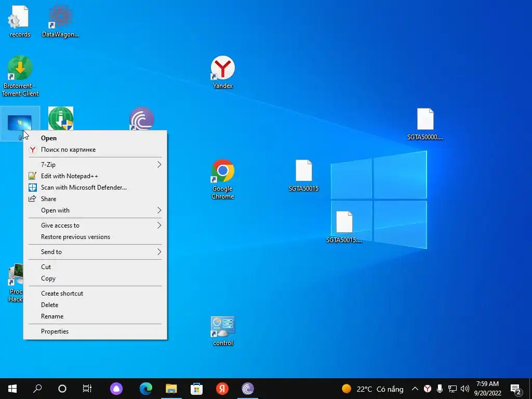Choose Поиск по картинке menu entry
The height and width of the screenshot is (399, 532).
pos(96,150)
